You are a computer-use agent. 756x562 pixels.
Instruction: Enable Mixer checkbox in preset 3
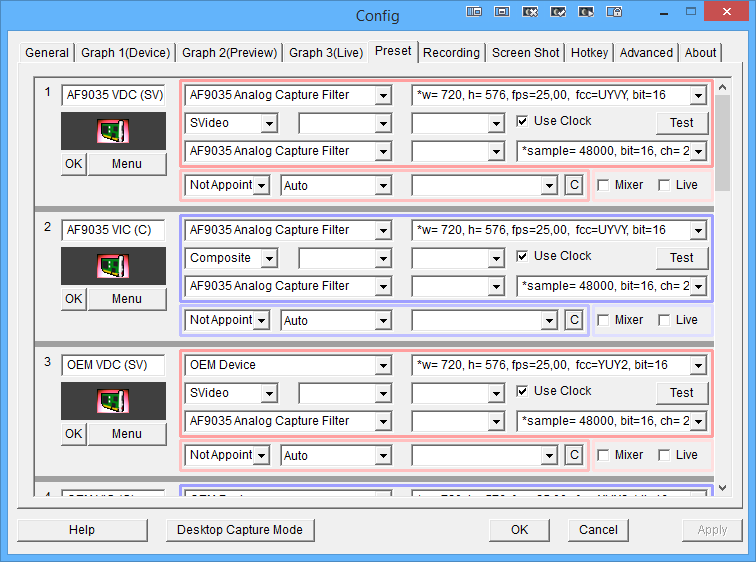pyautogui.click(x=603, y=455)
